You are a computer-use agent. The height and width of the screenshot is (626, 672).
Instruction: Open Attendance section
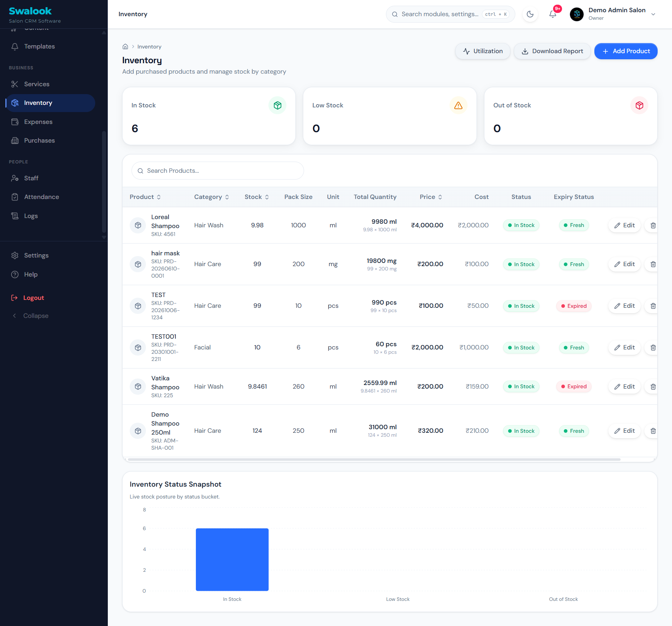pyautogui.click(x=50, y=197)
